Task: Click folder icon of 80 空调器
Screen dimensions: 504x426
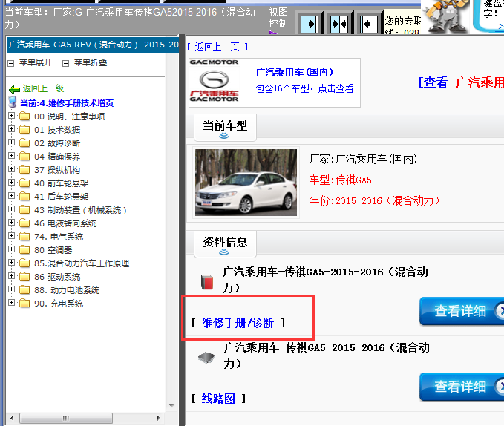Action: (24, 249)
